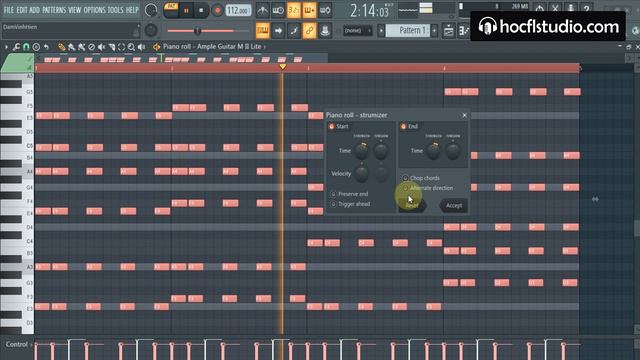The width and height of the screenshot is (640, 360).
Task: Select the Delete tool icon
Action: tap(91, 47)
